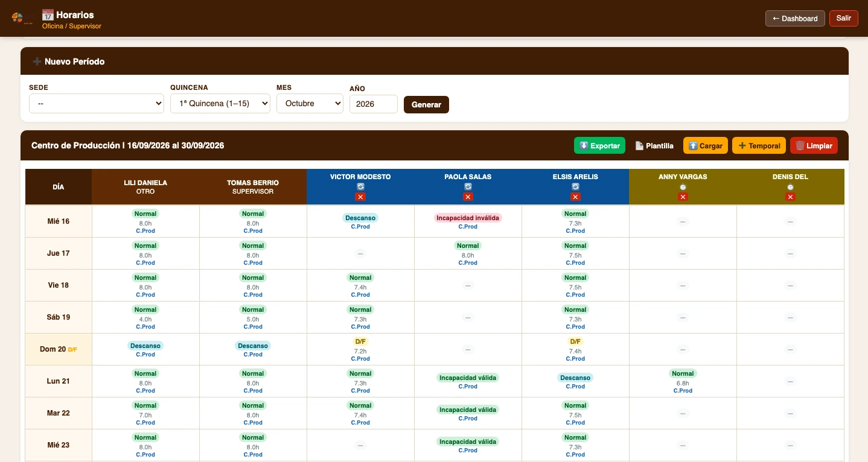Viewport: 868px width, 462px height.
Task: Click the refresh icon under Elsis Arelis
Action: (x=575, y=187)
